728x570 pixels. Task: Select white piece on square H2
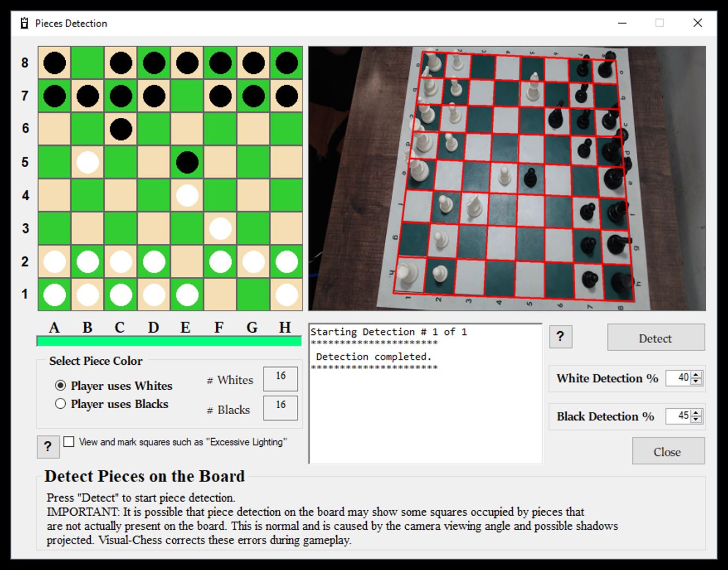(286, 262)
